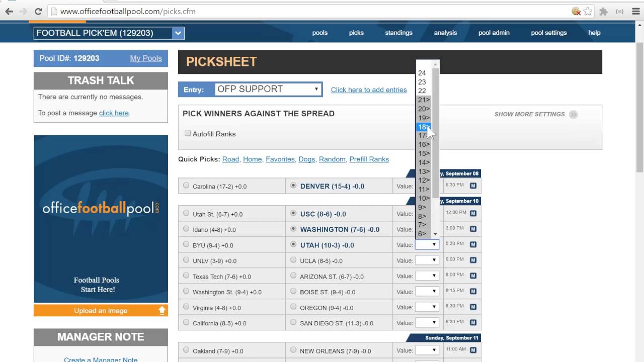
Task: Open the pools menu
Action: (x=319, y=33)
